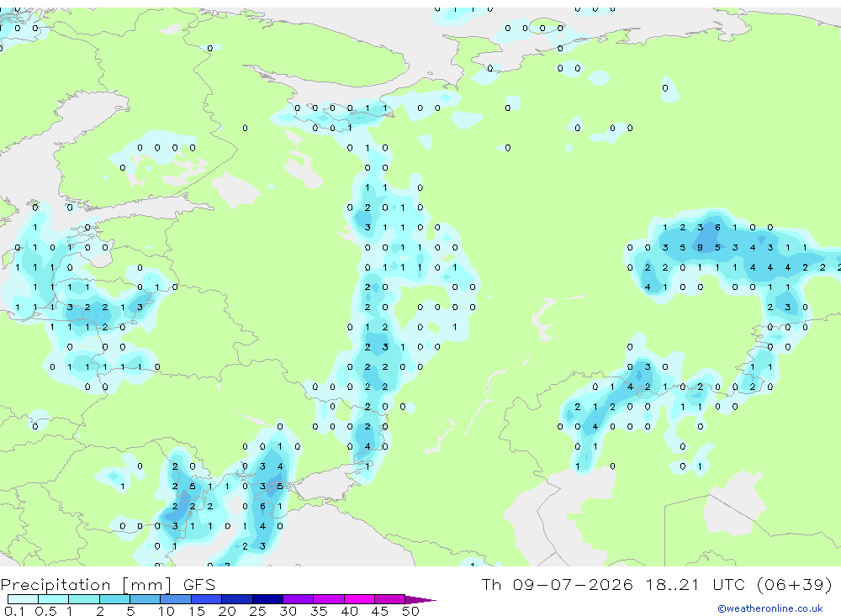Screen dimensions: 841x616
Task: Click the 0.5–1 mm legend color swatch
Action: coord(54,599)
